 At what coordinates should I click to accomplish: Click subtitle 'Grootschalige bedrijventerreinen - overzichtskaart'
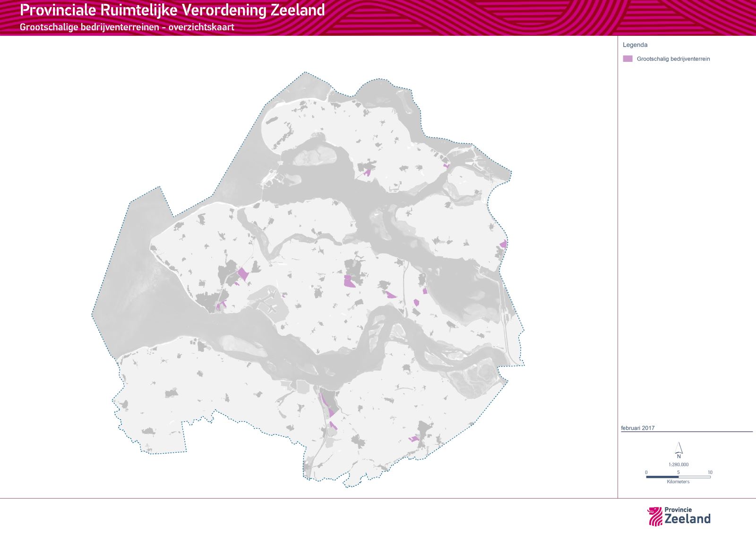tap(127, 27)
